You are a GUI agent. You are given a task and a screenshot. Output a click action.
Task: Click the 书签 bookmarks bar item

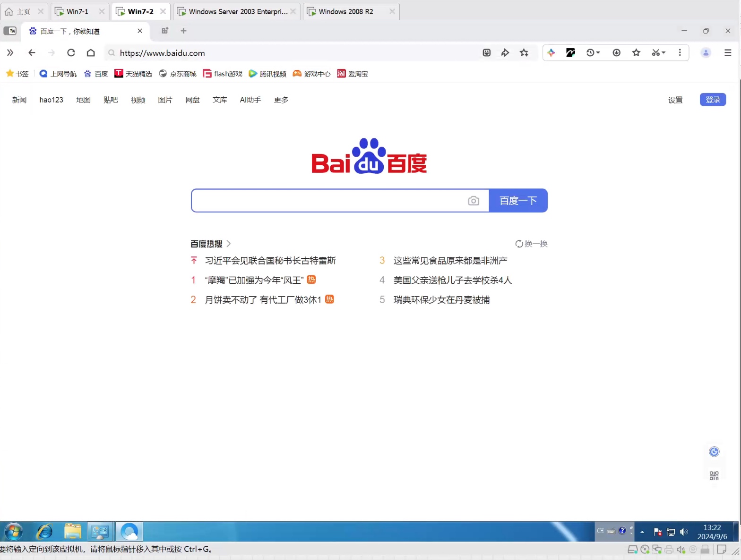pos(17,74)
